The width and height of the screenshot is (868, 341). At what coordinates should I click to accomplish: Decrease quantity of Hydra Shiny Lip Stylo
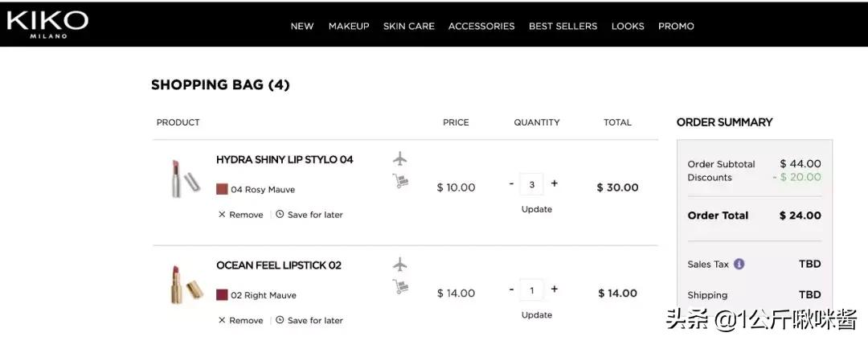[x=511, y=184]
